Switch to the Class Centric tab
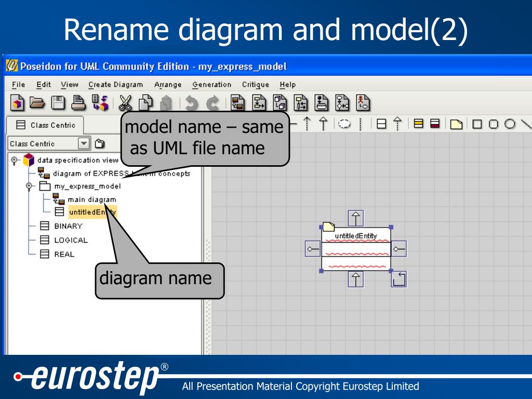This screenshot has height=399, width=532. [x=46, y=125]
